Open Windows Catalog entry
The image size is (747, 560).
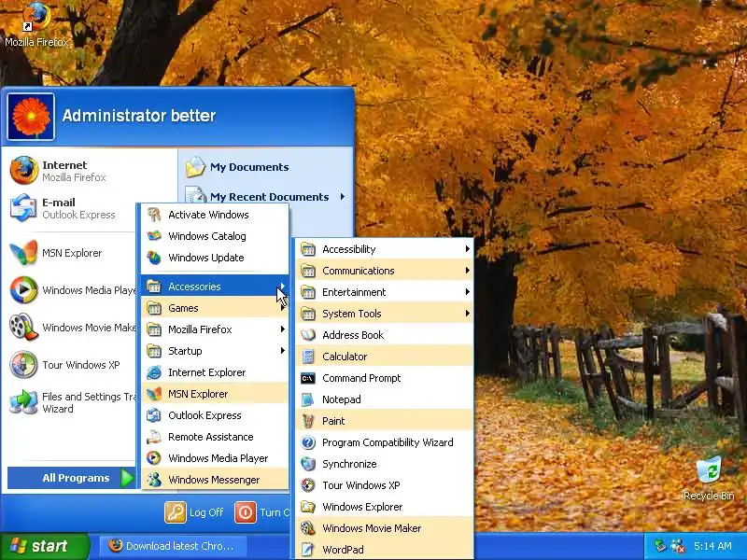pos(215,236)
